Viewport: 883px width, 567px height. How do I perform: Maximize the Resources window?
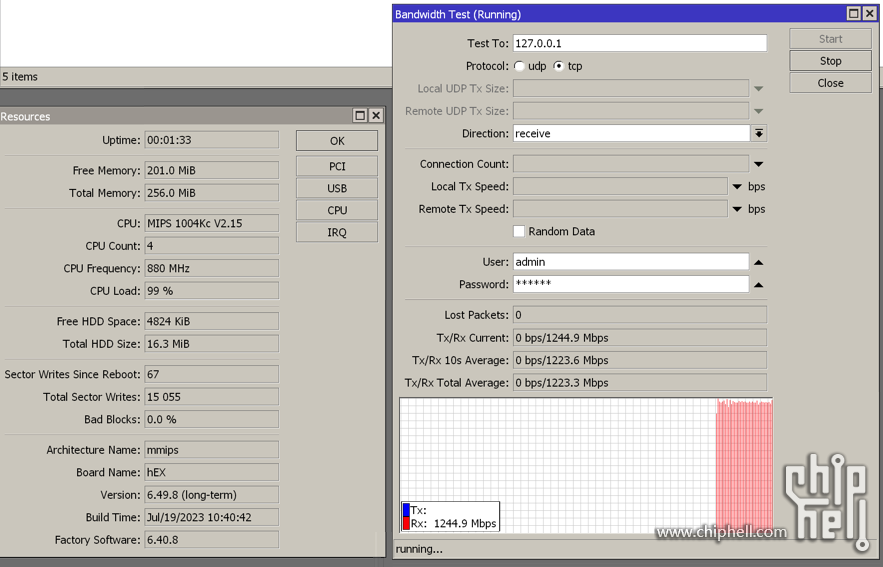click(x=360, y=115)
